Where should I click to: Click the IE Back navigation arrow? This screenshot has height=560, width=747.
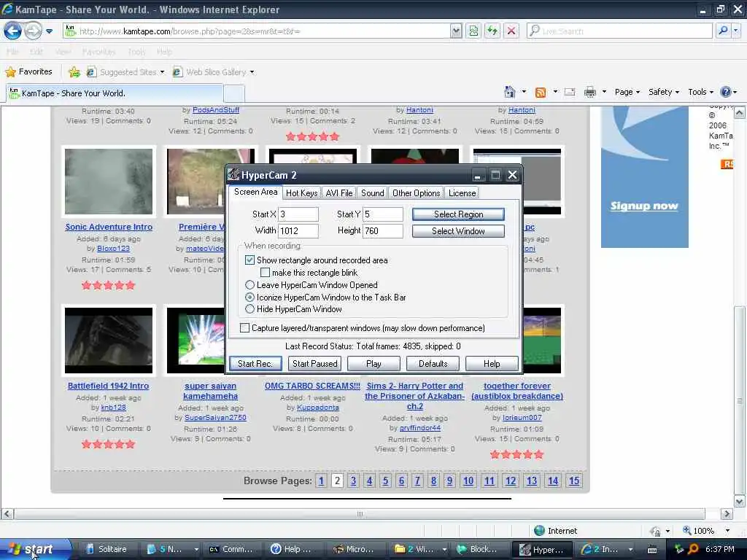tap(13, 31)
